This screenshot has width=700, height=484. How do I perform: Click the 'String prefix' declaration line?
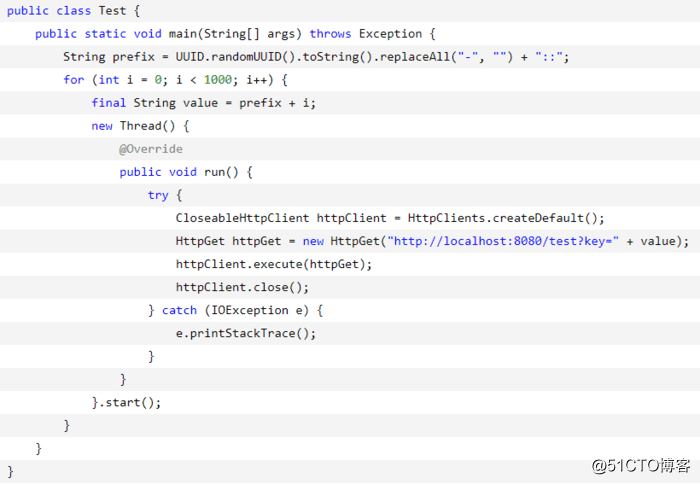[316, 57]
